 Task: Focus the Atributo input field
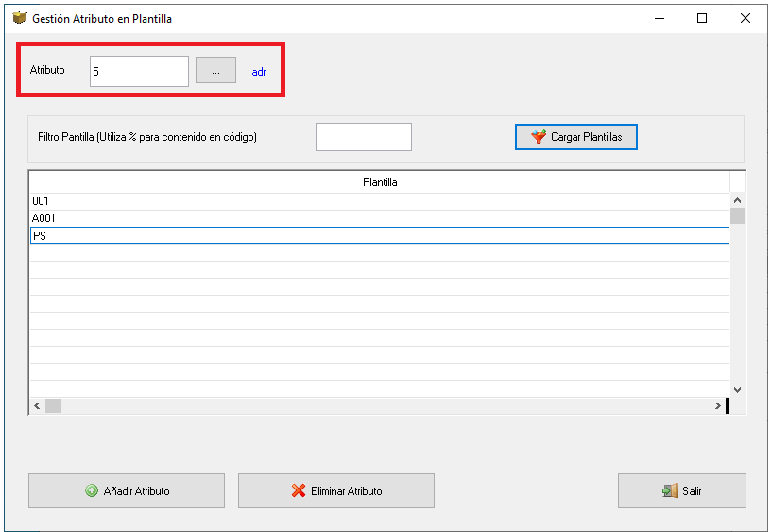(x=139, y=72)
